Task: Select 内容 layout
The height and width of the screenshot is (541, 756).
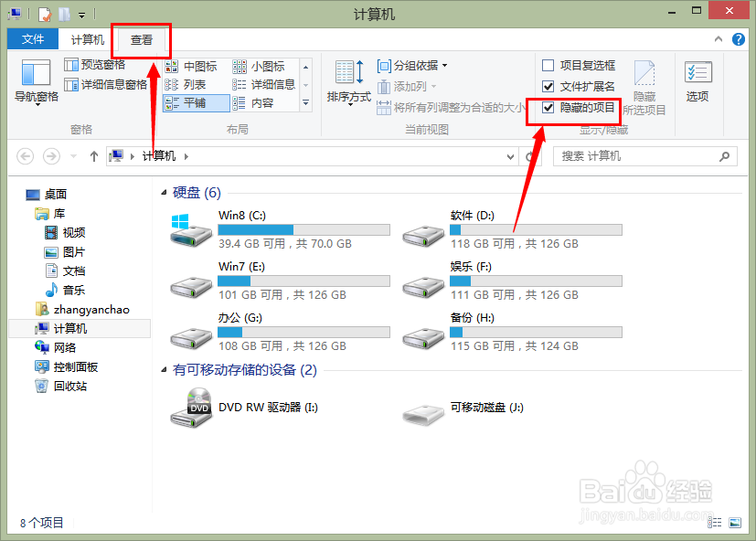Action: coord(253,102)
